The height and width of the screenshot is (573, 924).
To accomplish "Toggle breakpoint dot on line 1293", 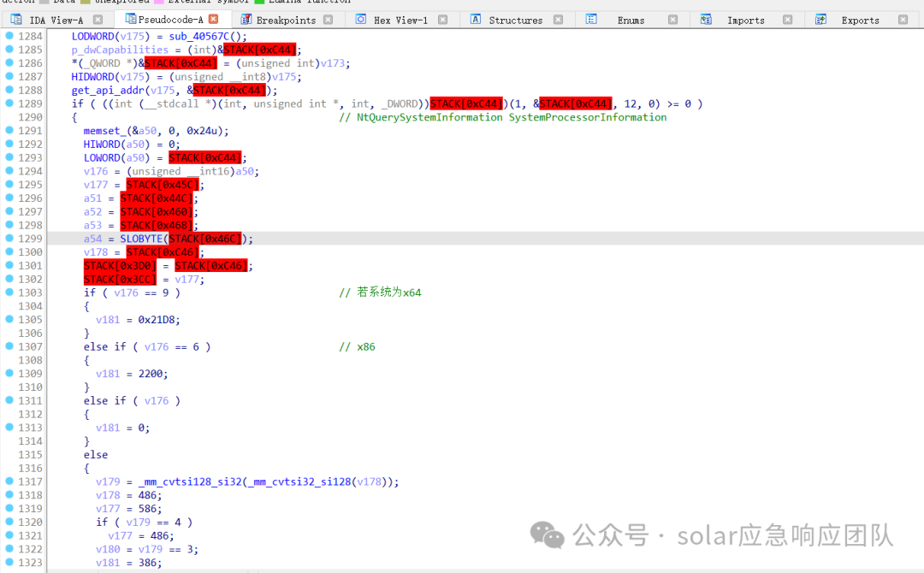I will pyautogui.click(x=9, y=157).
